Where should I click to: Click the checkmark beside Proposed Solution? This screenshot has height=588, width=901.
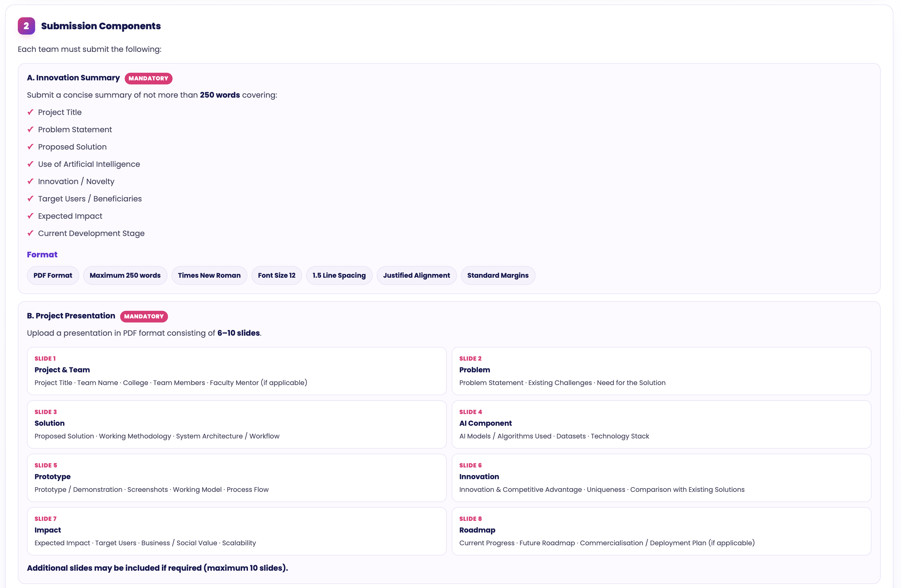click(x=31, y=147)
